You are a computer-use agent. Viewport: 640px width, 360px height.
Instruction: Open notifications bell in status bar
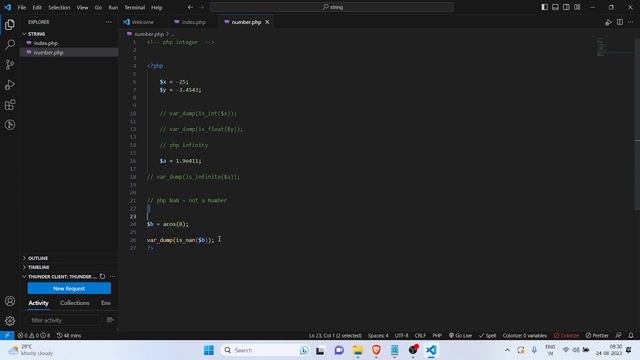pos(631,336)
